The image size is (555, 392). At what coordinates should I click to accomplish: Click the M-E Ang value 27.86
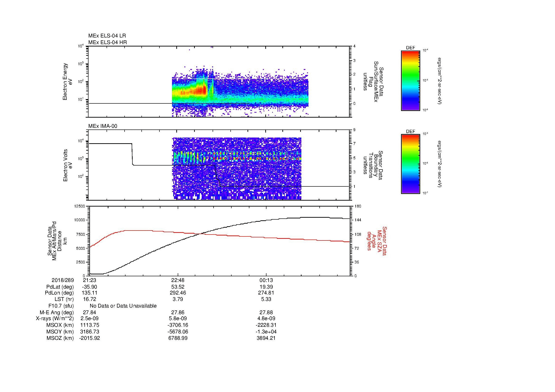tap(178, 312)
